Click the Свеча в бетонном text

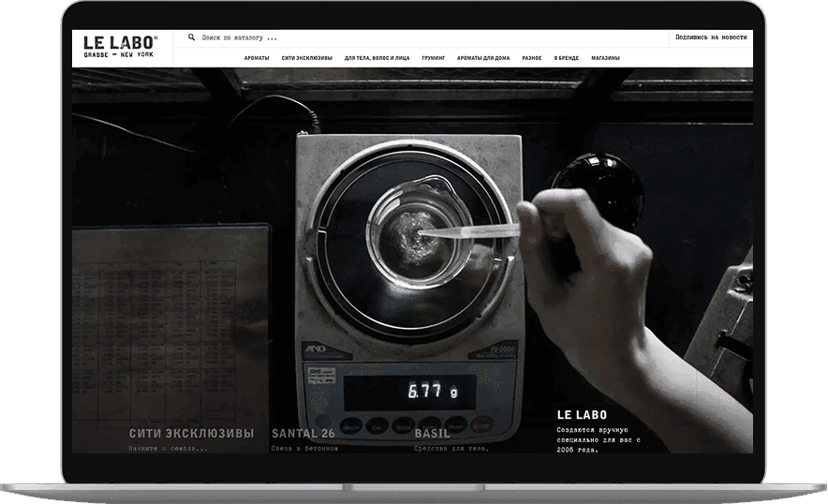click(x=304, y=449)
